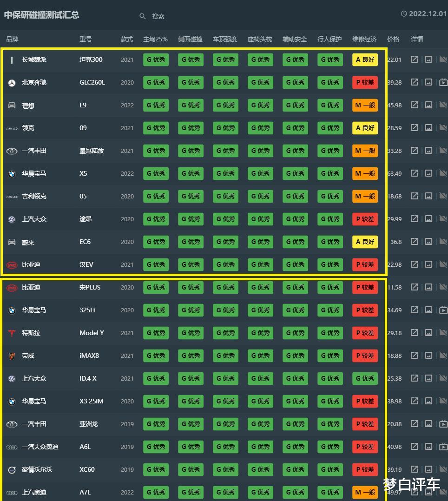
Task: View image icon for 汉EV row
Action: pyautogui.click(x=428, y=264)
